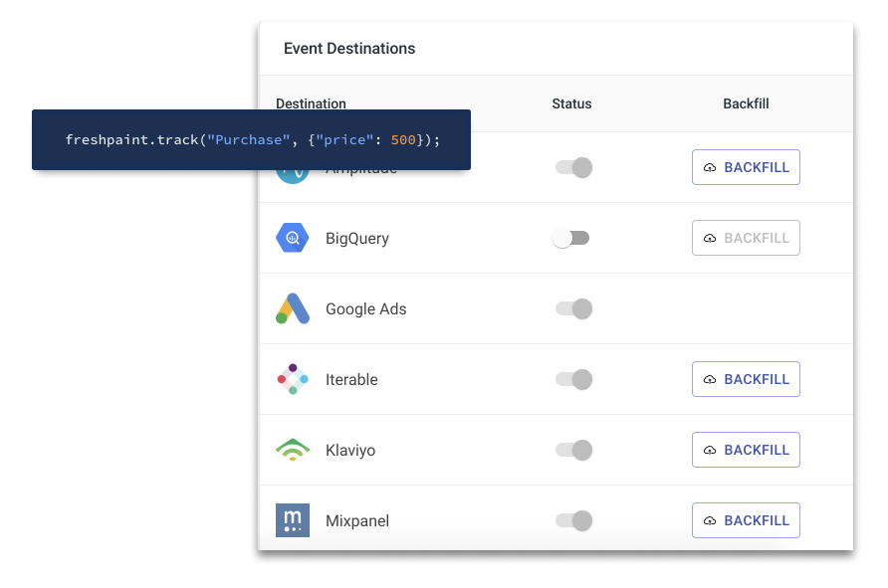Image resolution: width=888 pixels, height=588 pixels.
Task: Select the Iterable destination name
Action: point(351,379)
